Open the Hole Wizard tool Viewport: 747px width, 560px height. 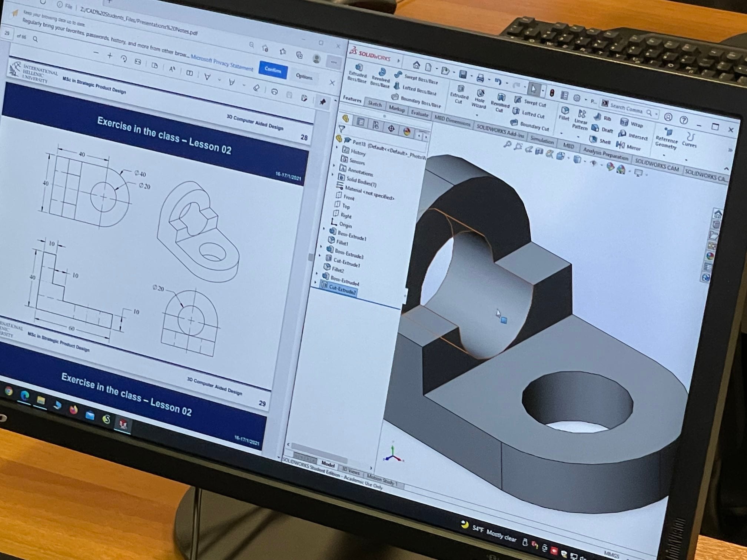coord(479,99)
